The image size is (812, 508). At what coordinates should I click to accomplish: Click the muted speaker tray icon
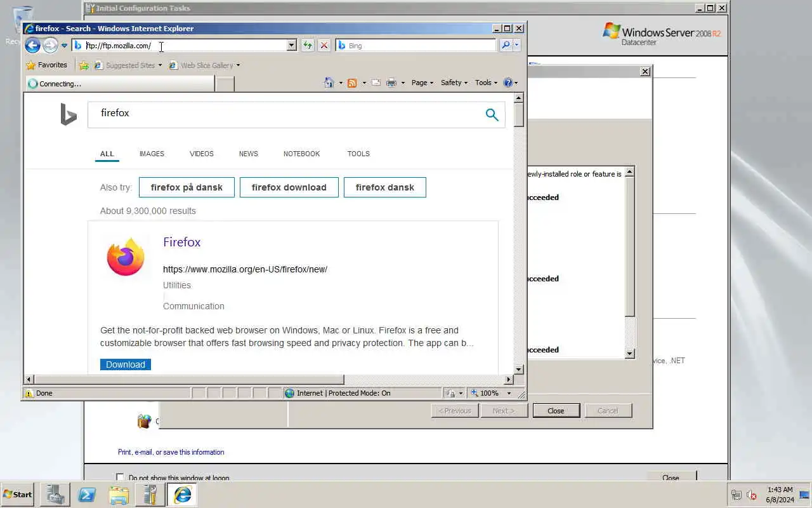752,495
